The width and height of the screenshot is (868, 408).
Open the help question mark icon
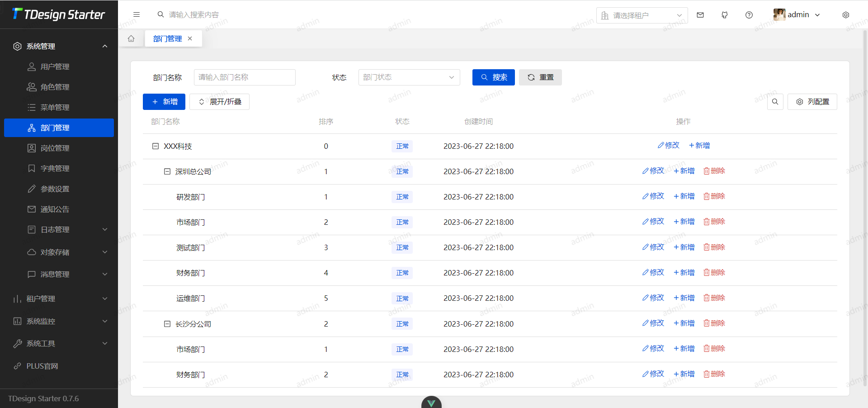tap(749, 15)
